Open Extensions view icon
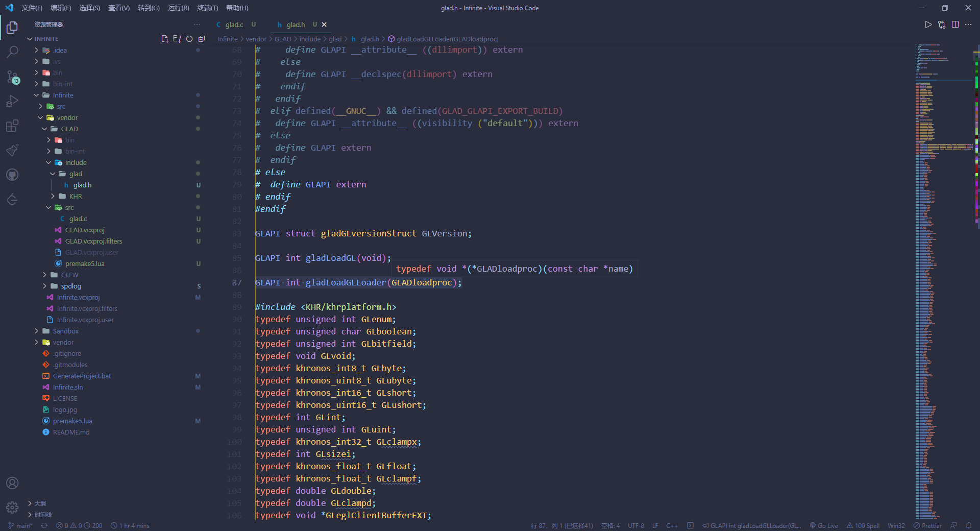 [12, 126]
